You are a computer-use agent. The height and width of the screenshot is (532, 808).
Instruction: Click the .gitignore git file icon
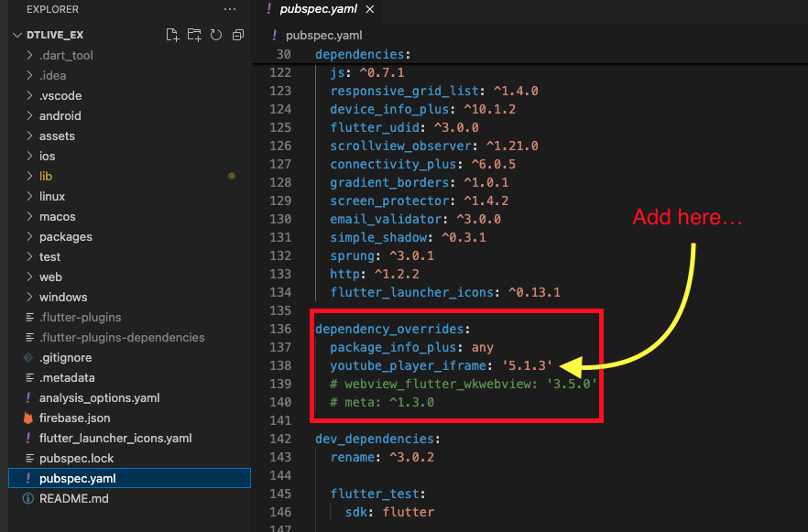coord(28,357)
